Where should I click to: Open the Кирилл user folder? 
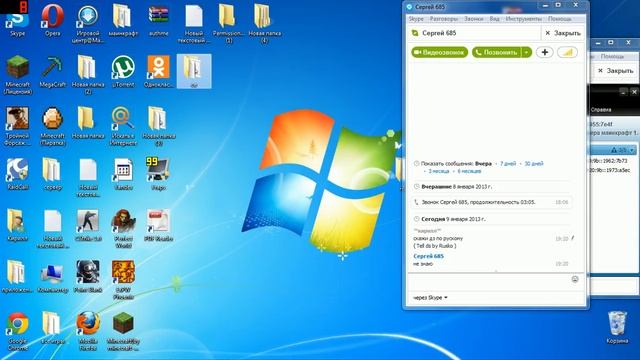[17, 226]
